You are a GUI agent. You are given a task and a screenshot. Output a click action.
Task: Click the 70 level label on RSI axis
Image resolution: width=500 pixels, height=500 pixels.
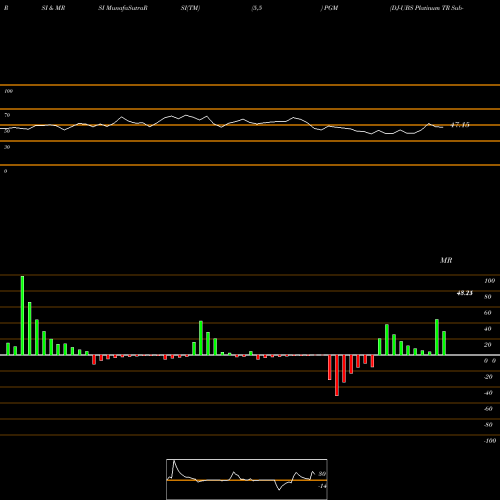click(x=7, y=115)
